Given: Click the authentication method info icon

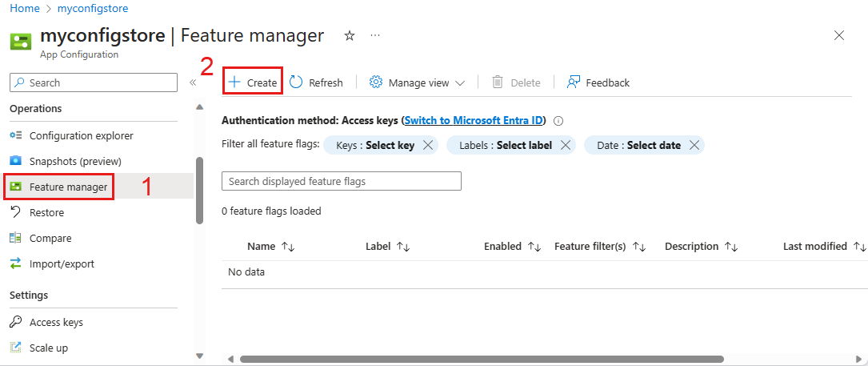Looking at the screenshot, I should coord(558,121).
